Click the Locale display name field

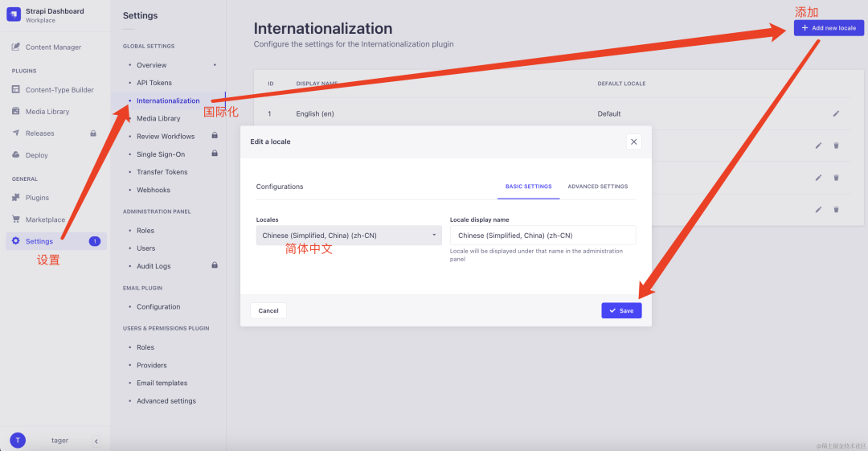(x=542, y=236)
